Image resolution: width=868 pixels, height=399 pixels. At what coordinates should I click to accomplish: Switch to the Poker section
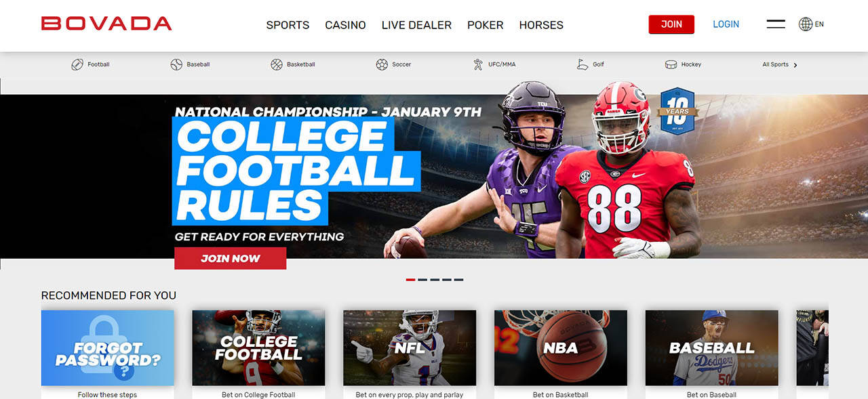point(485,25)
